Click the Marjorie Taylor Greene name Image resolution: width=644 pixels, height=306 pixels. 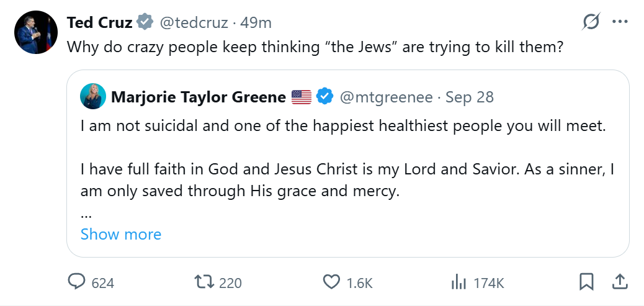(x=199, y=97)
